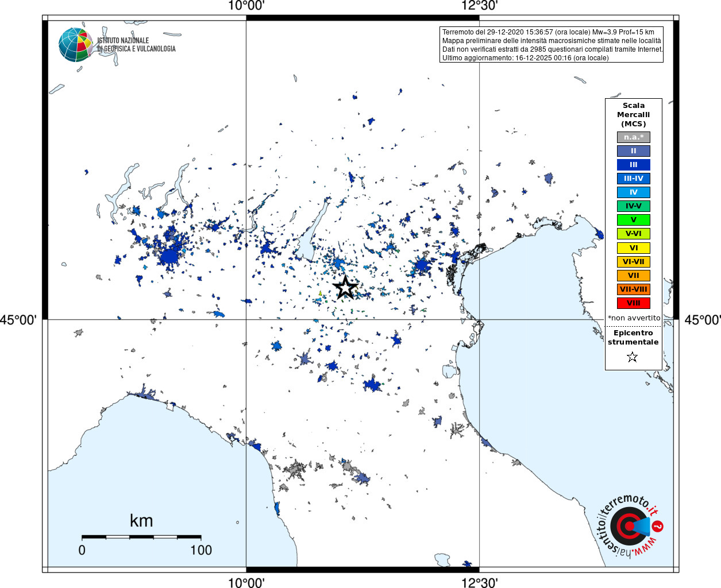This screenshot has height=588, width=721.
Task: Click 'Istituto Nazionale di Geofisica' text
Action: coord(136,45)
